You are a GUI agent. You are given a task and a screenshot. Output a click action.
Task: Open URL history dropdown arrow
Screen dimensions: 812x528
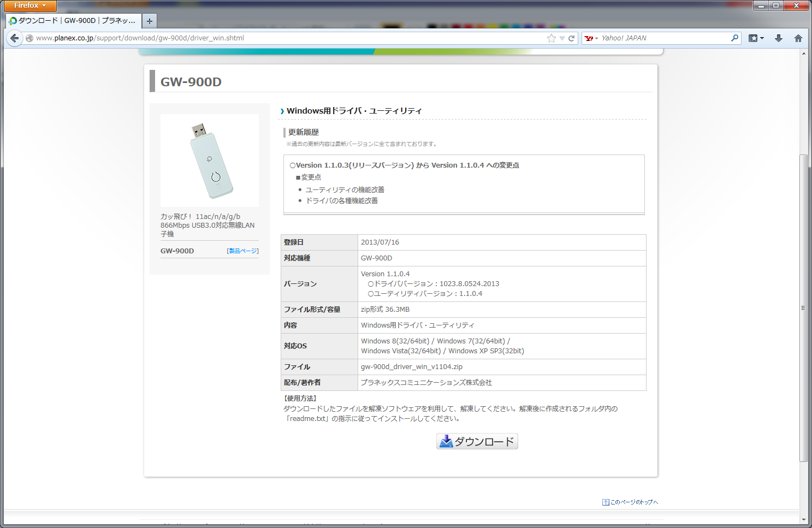tap(562, 38)
